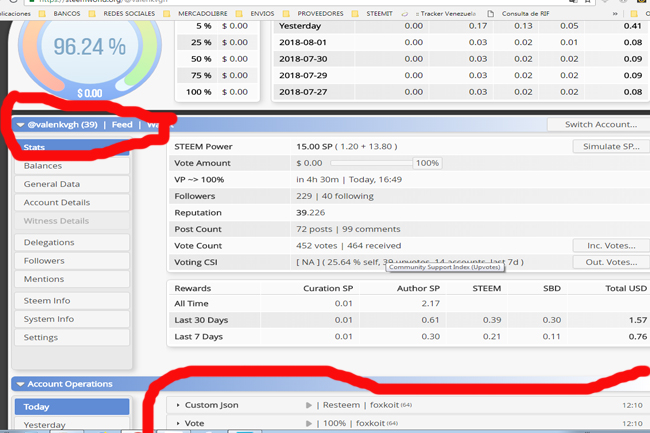The height and width of the screenshot is (433, 650).
Task: Click the Switch Account... button
Action: click(601, 125)
